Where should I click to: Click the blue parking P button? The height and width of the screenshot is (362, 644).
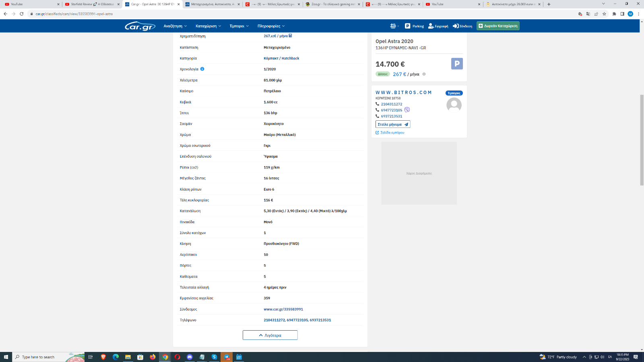click(x=457, y=64)
